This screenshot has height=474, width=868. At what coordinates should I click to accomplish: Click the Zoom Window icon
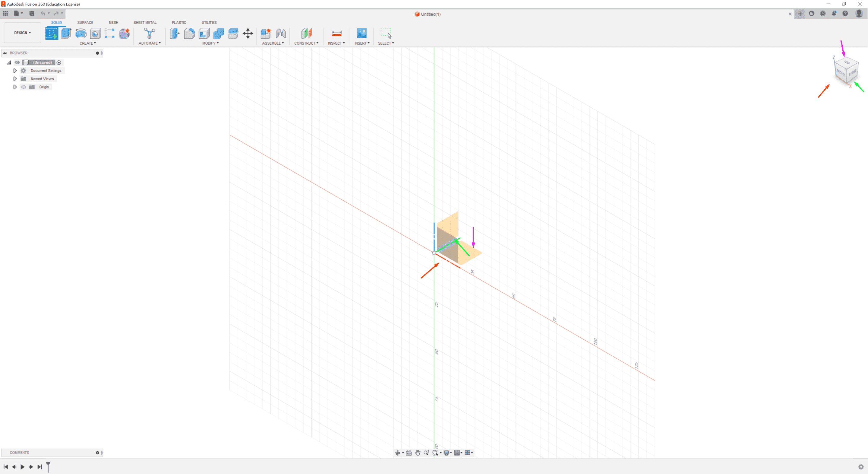tap(435, 453)
